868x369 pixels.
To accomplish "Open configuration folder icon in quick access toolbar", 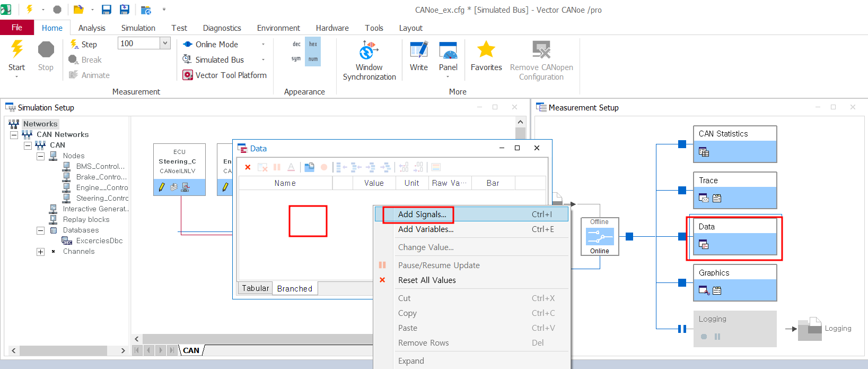I will click(x=78, y=10).
